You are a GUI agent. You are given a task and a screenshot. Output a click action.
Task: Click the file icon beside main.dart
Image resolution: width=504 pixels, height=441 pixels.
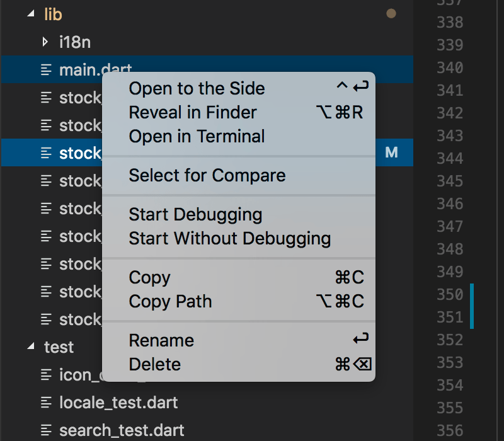[46, 70]
